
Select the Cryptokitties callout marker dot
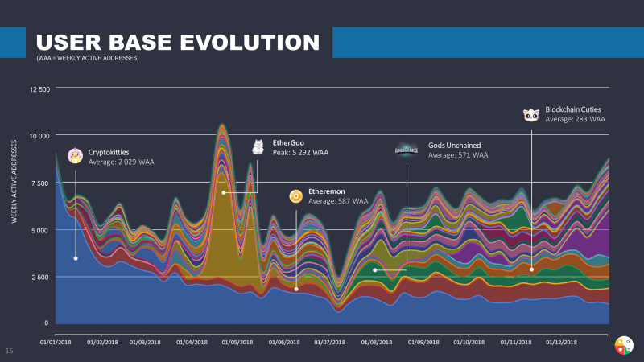(x=76, y=258)
